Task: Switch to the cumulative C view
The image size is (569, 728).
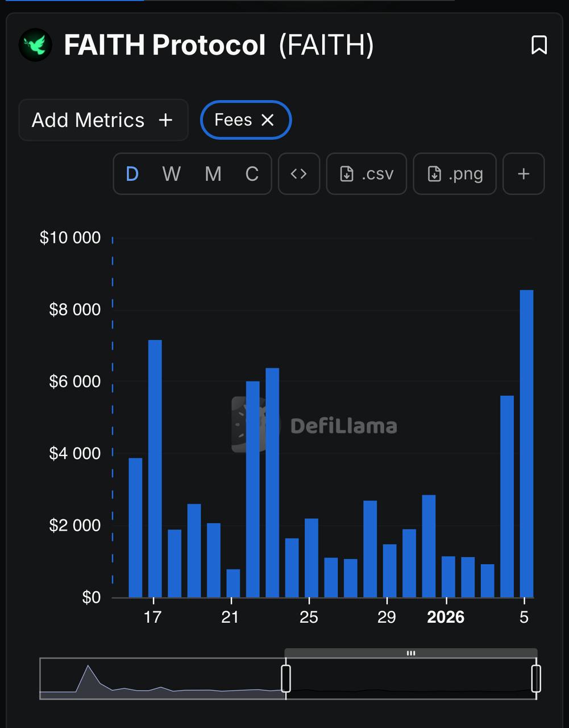Action: click(252, 174)
